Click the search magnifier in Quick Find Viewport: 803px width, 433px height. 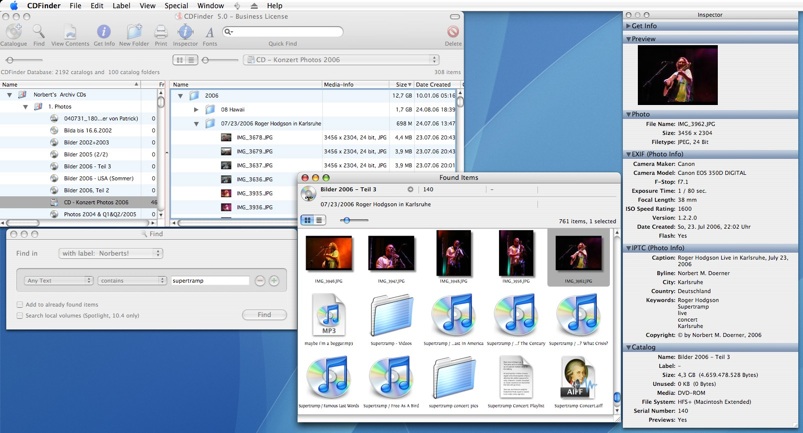pos(228,32)
